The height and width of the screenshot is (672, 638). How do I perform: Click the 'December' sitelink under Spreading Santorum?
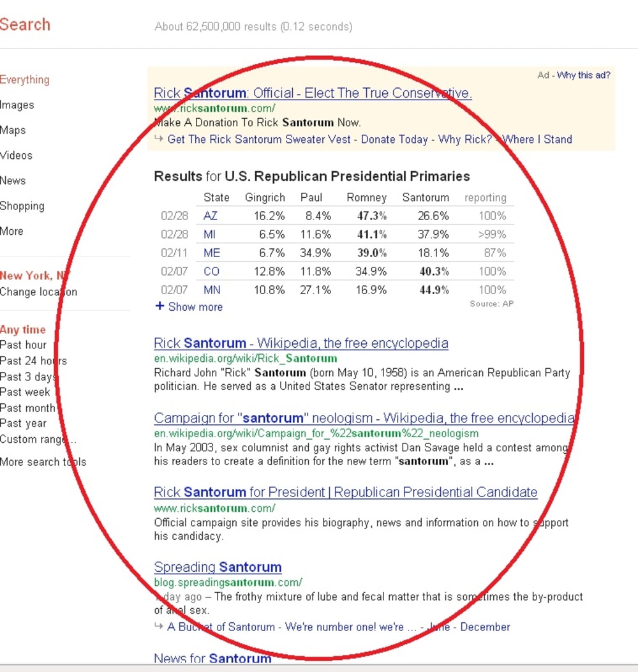pos(485,627)
